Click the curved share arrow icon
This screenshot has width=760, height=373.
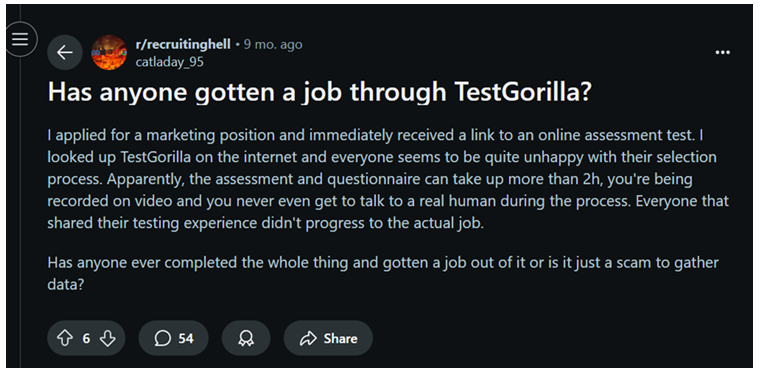coord(308,338)
